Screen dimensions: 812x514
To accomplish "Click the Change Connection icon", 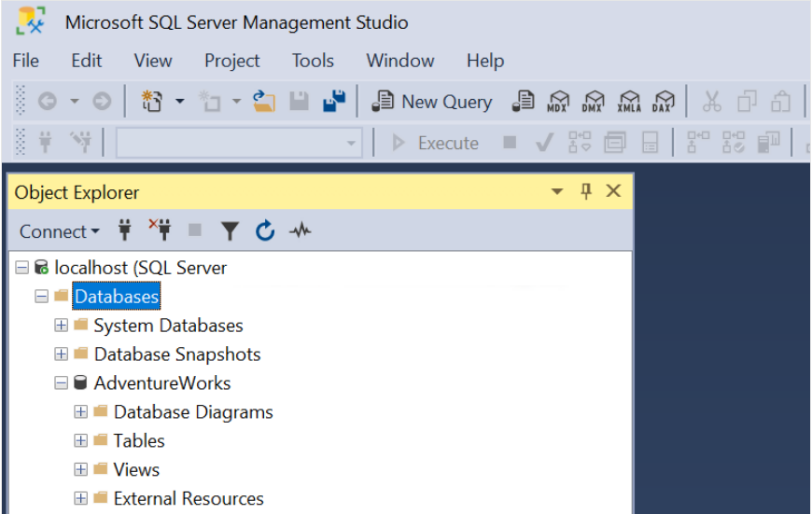I will click(x=81, y=142).
